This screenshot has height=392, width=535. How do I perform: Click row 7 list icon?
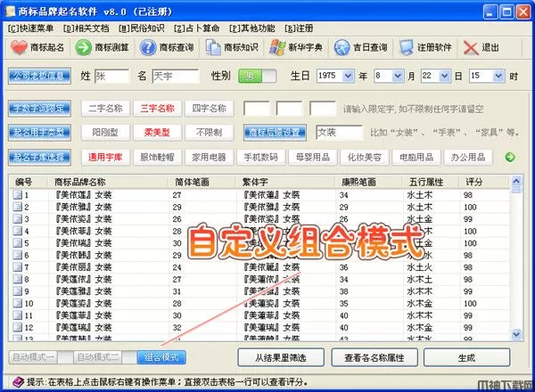click(18, 267)
